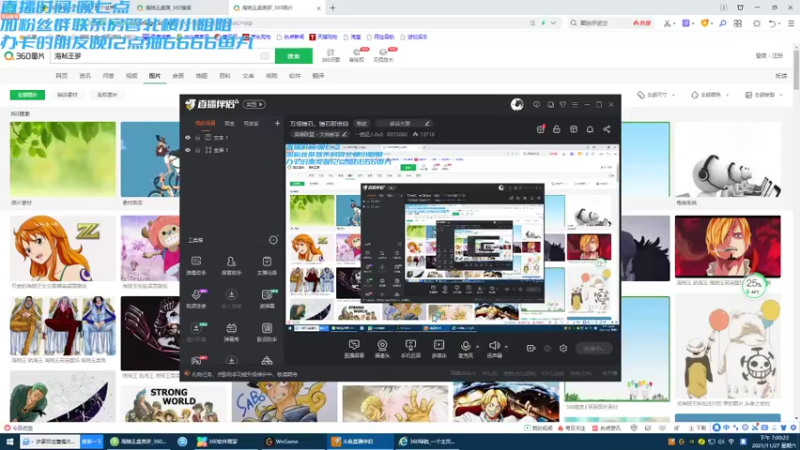Expand the 全部尺寸 size dropdown
Screen dimensions: 800x450
tap(656, 95)
